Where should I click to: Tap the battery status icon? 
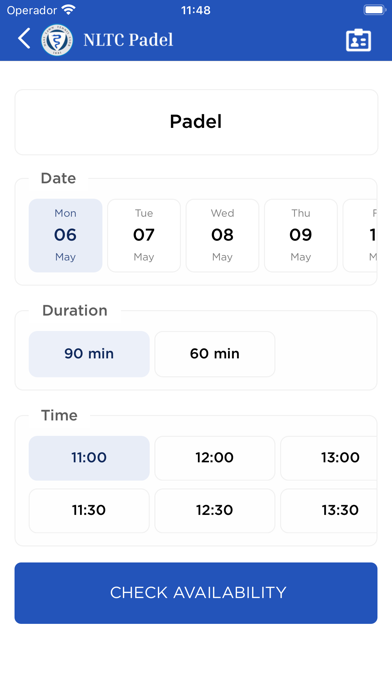point(375,10)
